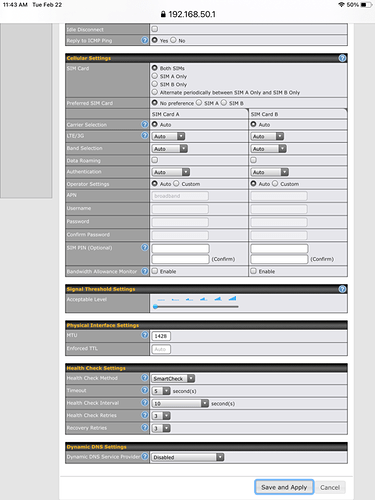
Task: Open Health Check Interval dropdown
Action: [180, 403]
